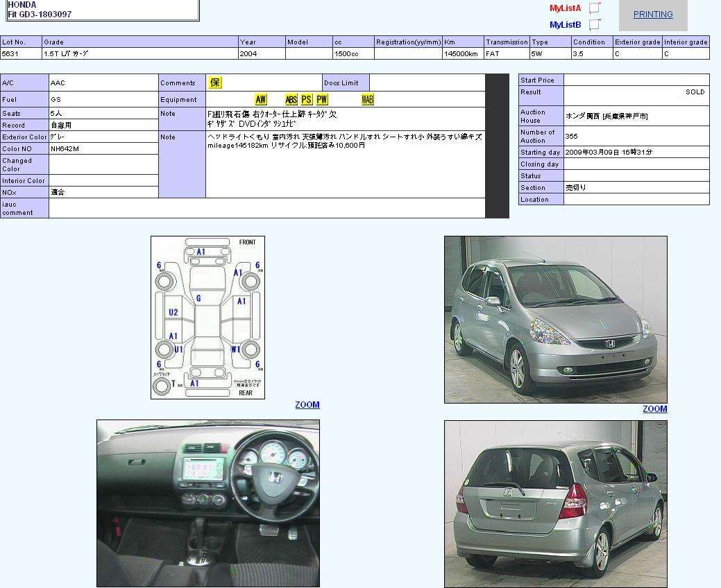Click the WAB equipment icon
The width and height of the screenshot is (721, 588).
click(x=367, y=99)
